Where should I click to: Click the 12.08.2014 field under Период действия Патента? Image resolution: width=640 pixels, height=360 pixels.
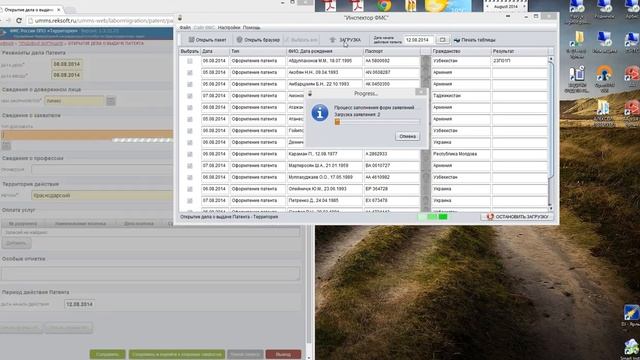(x=79, y=304)
